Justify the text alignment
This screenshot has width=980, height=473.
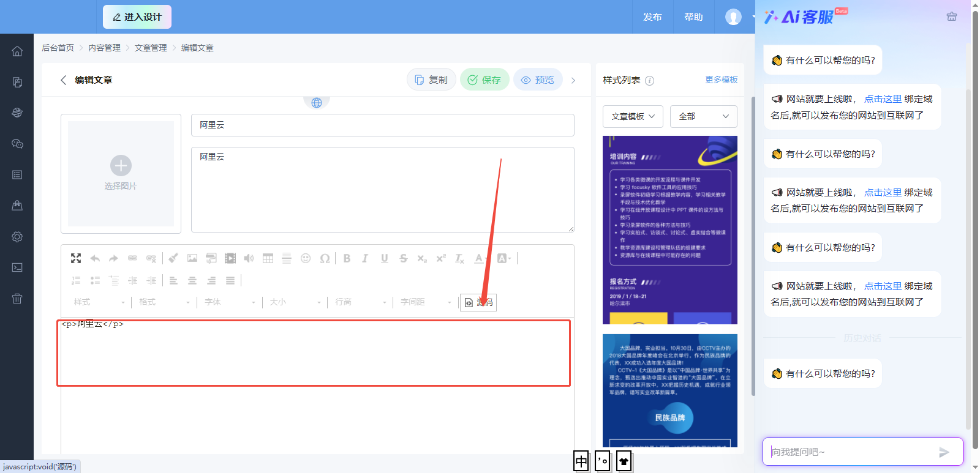pos(230,280)
